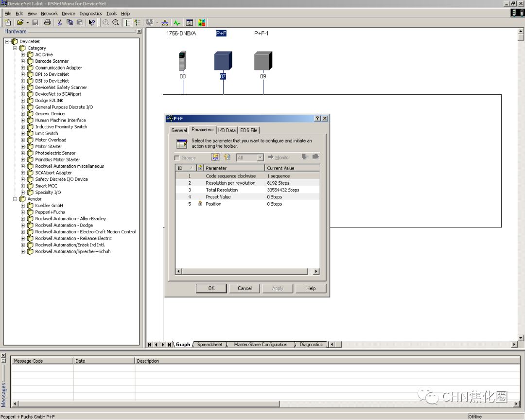Click the New file toolbar icon
Screen dimensions: 525x420
coord(8,22)
